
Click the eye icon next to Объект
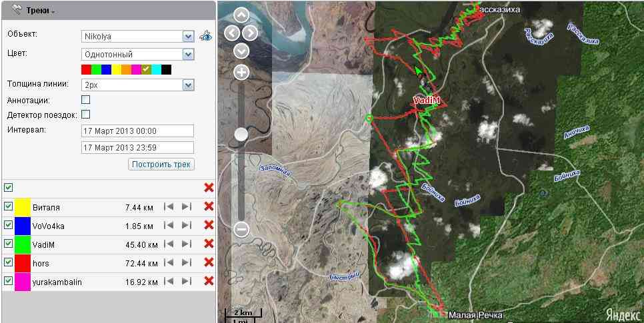[207, 36]
